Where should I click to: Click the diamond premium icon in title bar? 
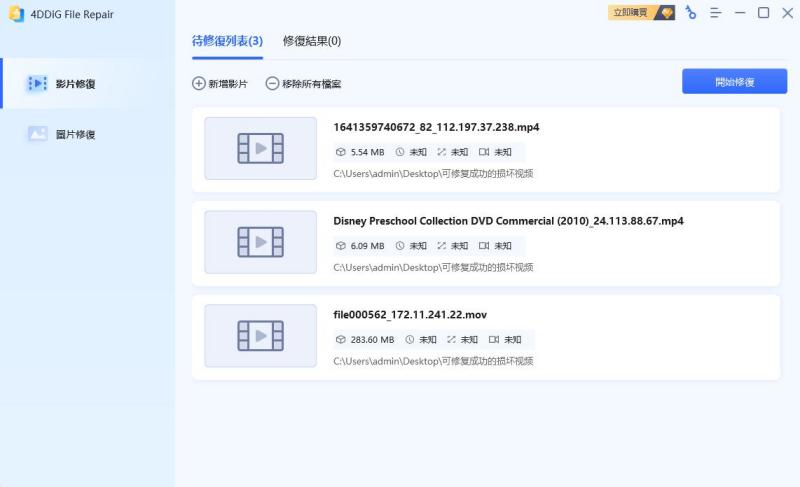(666, 12)
